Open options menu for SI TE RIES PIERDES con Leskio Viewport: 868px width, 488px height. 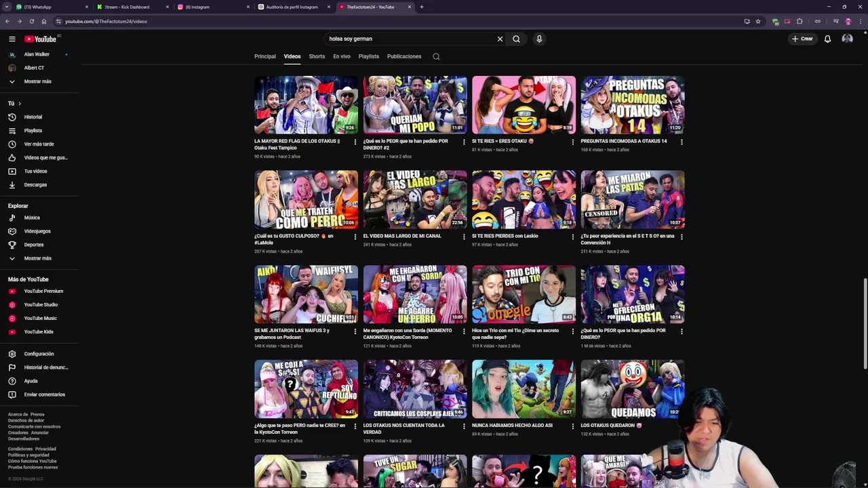[x=573, y=237]
